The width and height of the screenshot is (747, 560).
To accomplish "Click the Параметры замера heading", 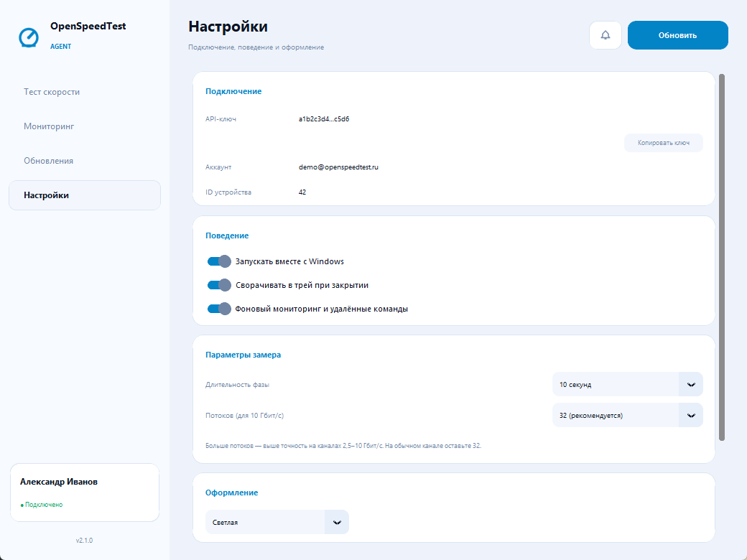I will (x=243, y=355).
